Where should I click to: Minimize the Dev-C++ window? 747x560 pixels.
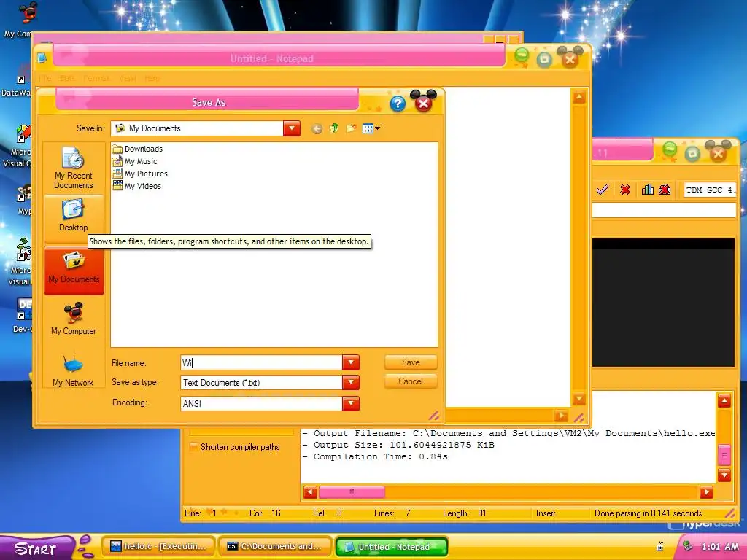point(670,150)
